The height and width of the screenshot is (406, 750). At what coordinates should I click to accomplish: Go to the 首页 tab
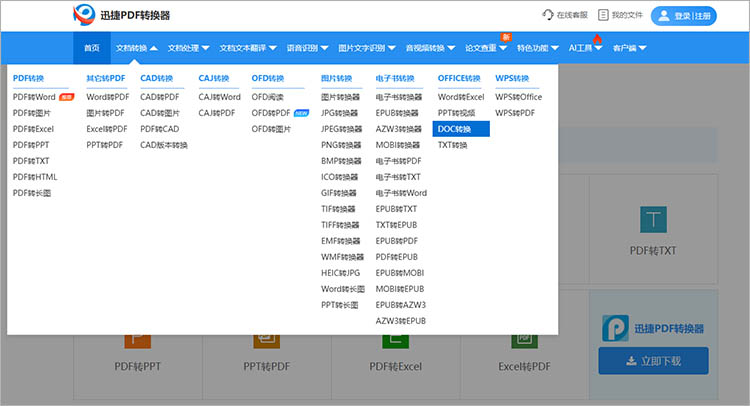92,48
